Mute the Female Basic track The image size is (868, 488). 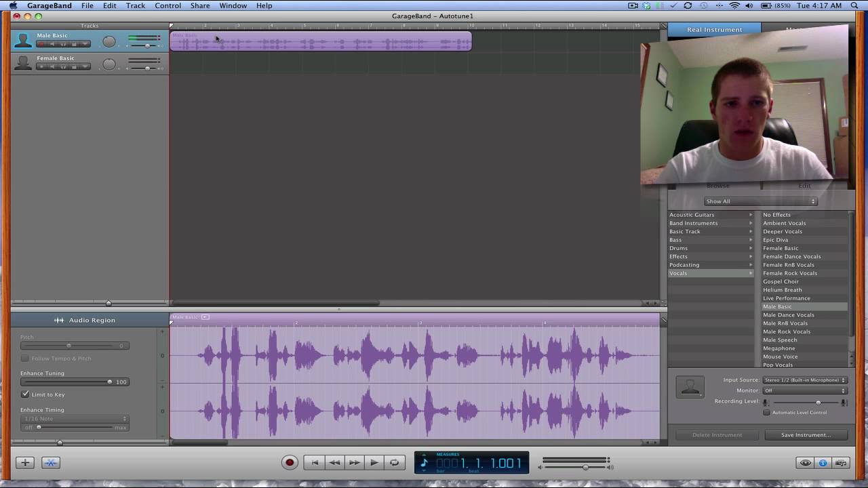click(52, 66)
